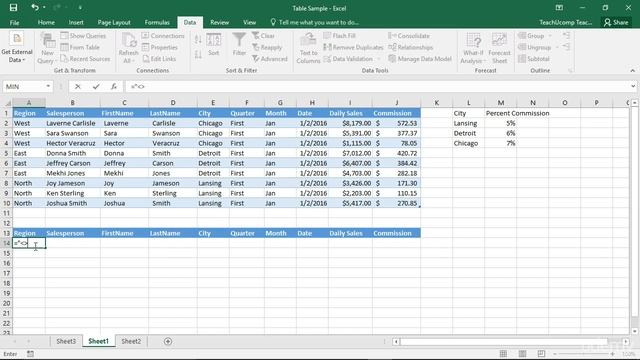640x360 pixels.
Task: Select all cells corner button
Action: [x=6, y=103]
